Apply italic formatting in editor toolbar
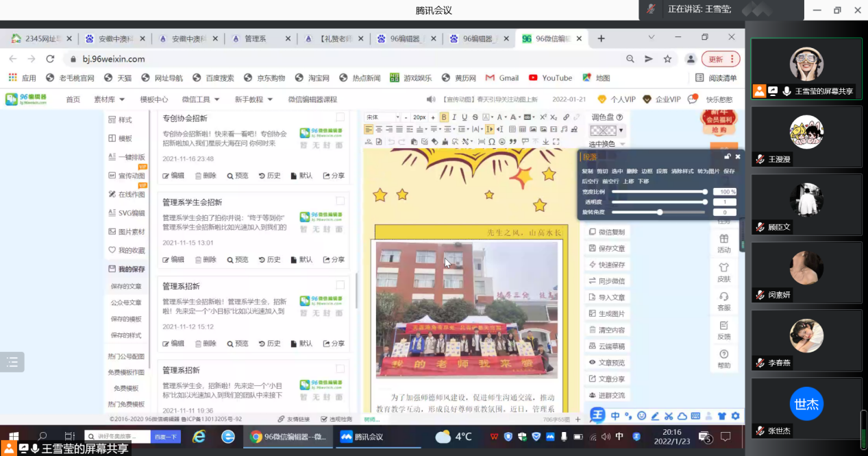 pyautogui.click(x=454, y=117)
